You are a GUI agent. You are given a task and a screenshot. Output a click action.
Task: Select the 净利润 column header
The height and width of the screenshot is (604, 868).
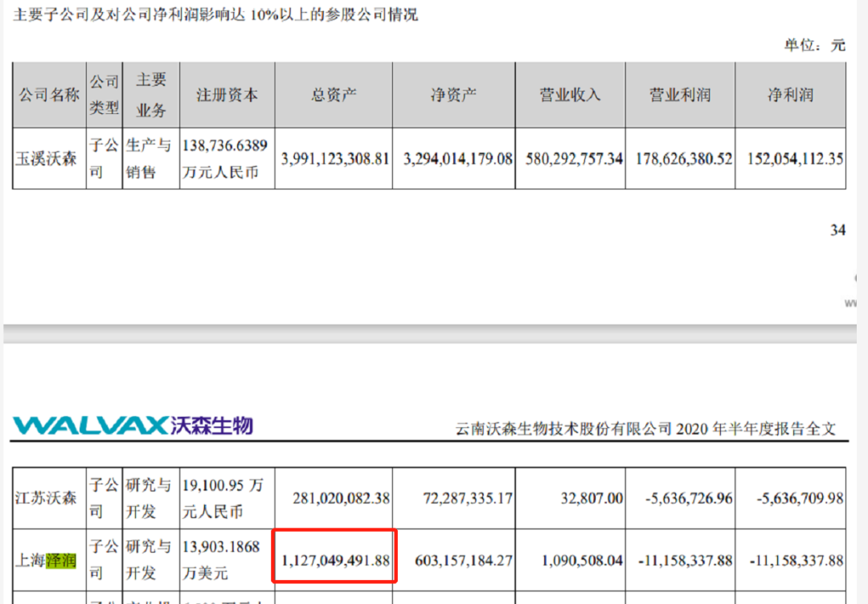point(791,95)
